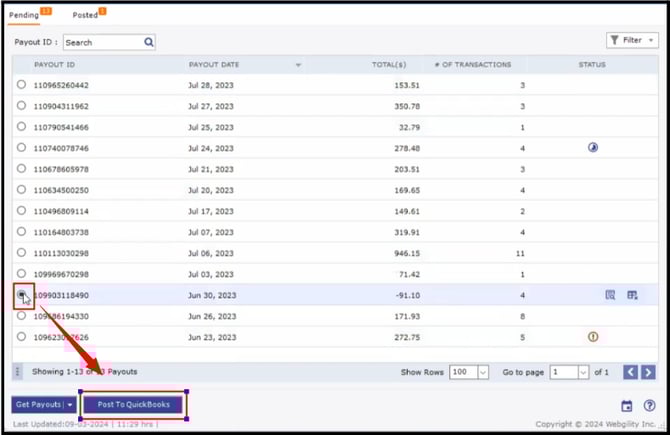Go to the previous page arrow
Screen dimensions: 670x435
pos(630,372)
